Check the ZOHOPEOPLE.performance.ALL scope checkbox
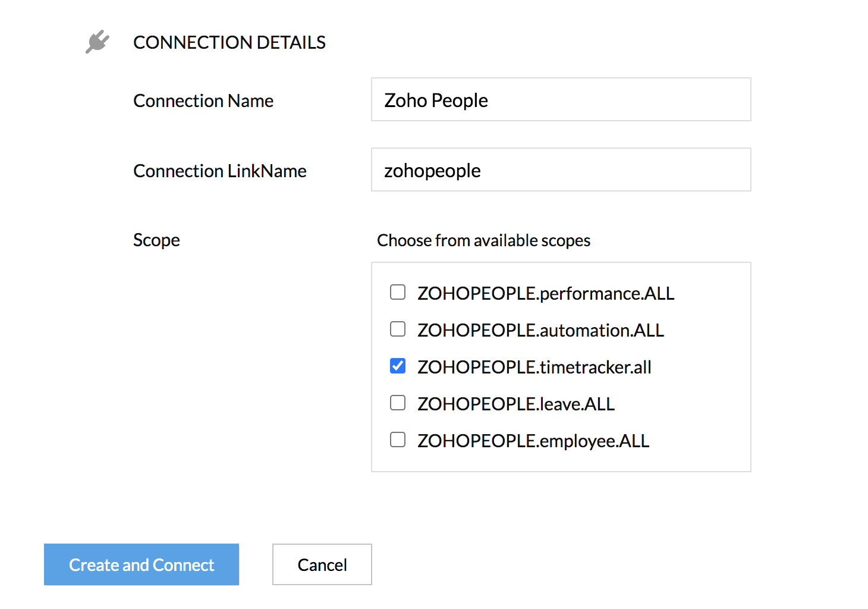 tap(398, 292)
